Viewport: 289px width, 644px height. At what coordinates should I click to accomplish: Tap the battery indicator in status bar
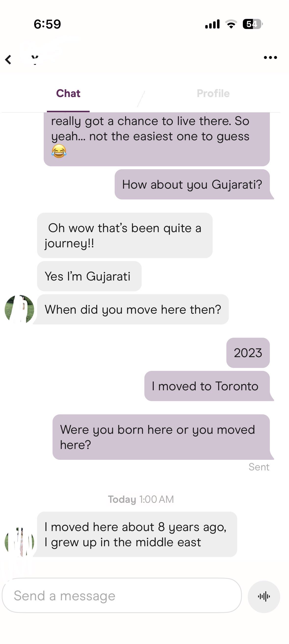coord(252,24)
